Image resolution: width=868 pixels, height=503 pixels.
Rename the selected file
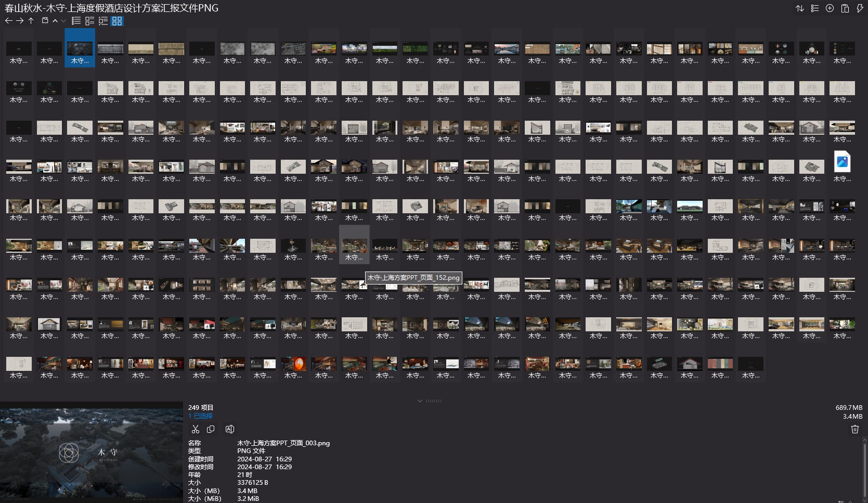coord(229,429)
